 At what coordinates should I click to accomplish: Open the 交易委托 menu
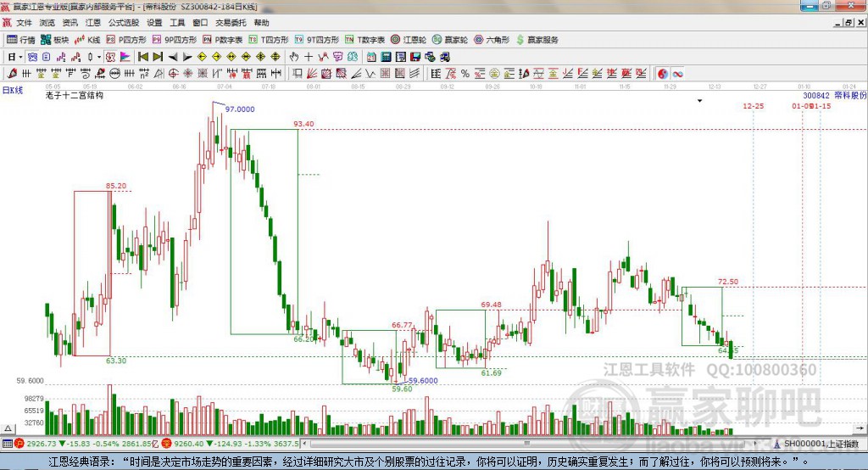(x=231, y=23)
